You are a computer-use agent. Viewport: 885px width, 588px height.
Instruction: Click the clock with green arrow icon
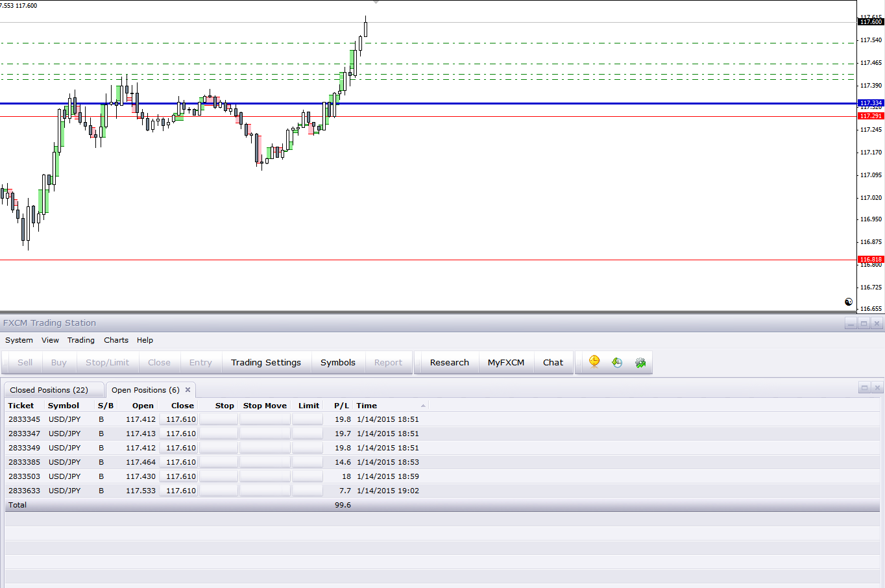(x=617, y=363)
